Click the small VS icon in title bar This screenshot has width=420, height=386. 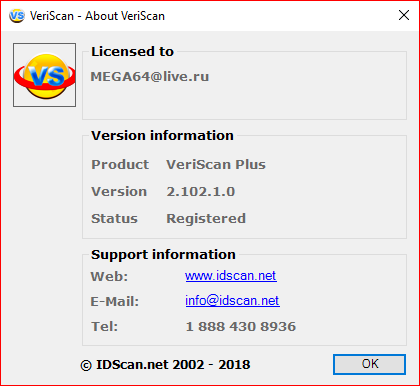pyautogui.click(x=17, y=16)
